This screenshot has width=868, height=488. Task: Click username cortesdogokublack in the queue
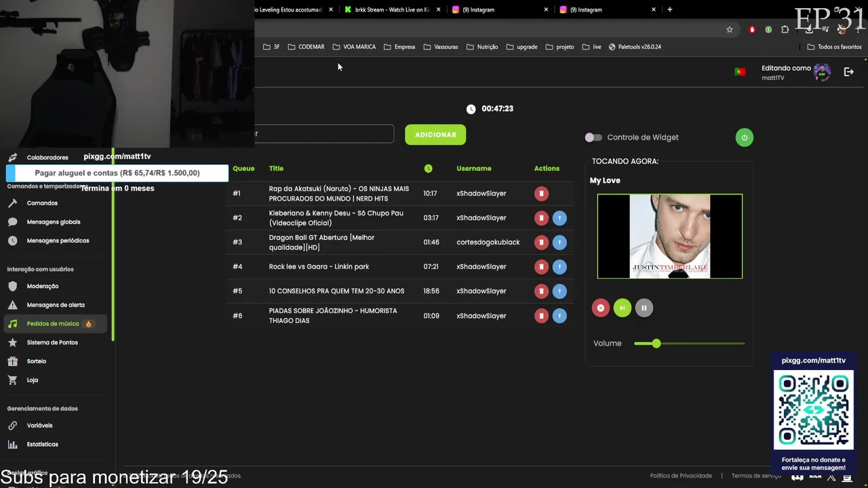tap(488, 243)
